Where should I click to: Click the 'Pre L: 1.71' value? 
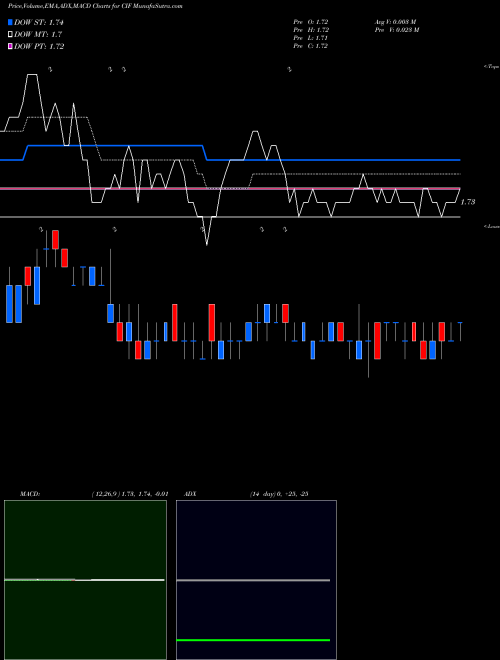coord(311,38)
